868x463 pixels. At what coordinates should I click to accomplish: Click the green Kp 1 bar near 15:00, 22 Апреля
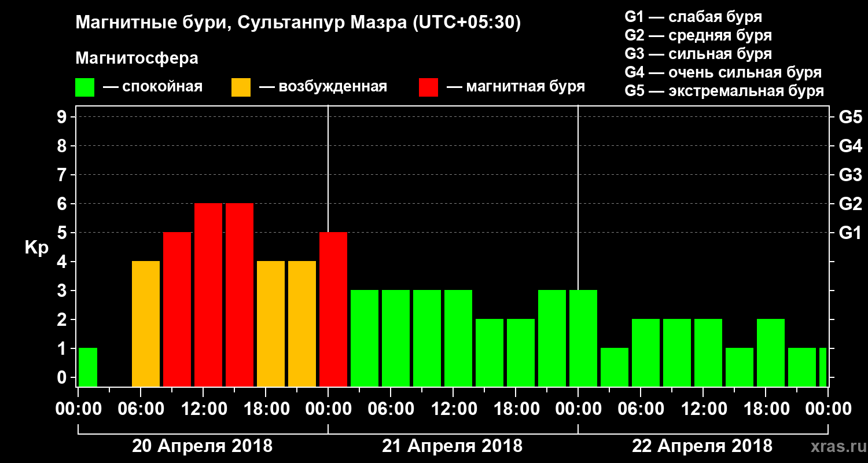(740, 367)
